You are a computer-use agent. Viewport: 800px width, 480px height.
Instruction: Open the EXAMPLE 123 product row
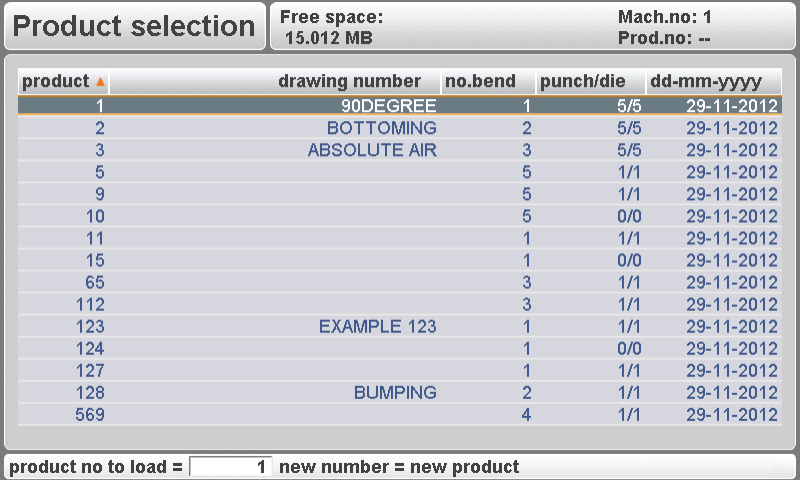pos(400,326)
